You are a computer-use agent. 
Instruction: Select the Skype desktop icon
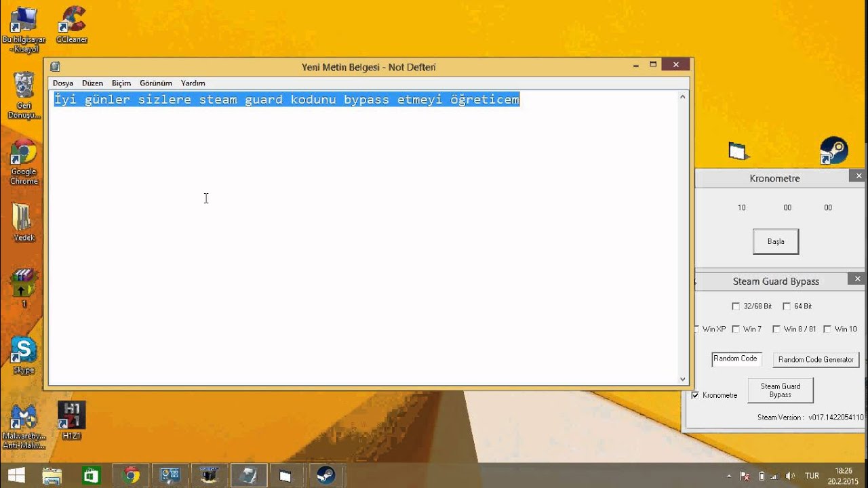[x=24, y=355]
